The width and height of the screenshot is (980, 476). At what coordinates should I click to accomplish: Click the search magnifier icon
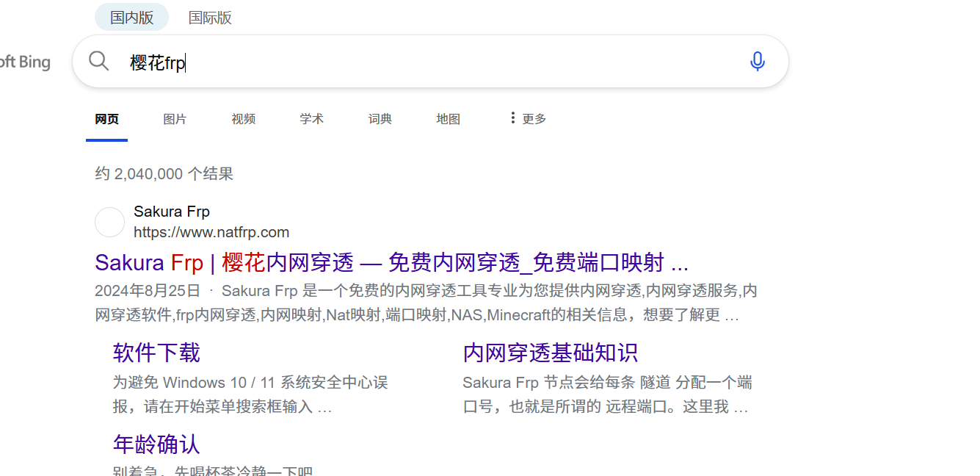pos(98,61)
